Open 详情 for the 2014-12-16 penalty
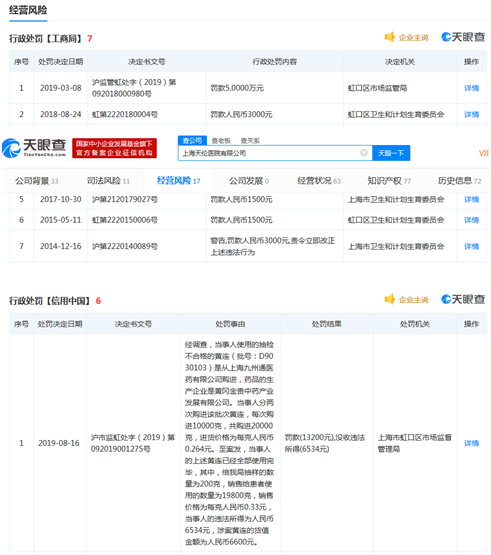Screen dimensions: 491x555 click(472, 246)
